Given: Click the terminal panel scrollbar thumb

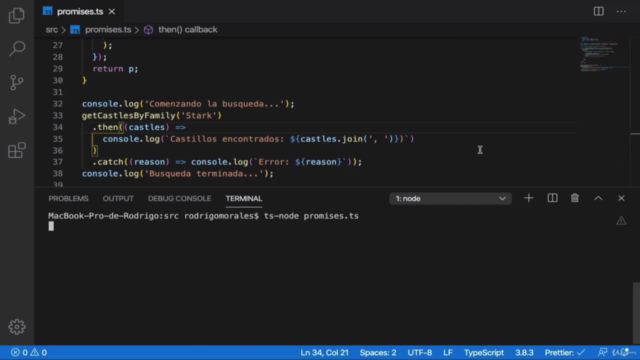Looking at the screenshot, I should point(636,313).
